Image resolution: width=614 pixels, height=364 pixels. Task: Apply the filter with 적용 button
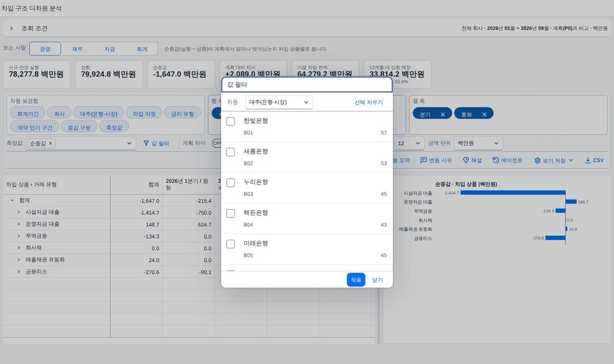[356, 279]
